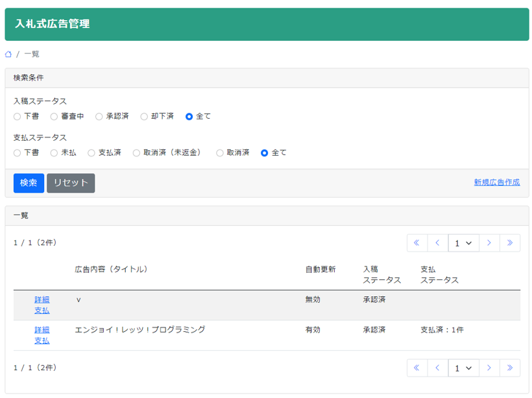Screen dimensions: 532x398
Task: Go to previous page via top left arrow
Action: (437, 242)
